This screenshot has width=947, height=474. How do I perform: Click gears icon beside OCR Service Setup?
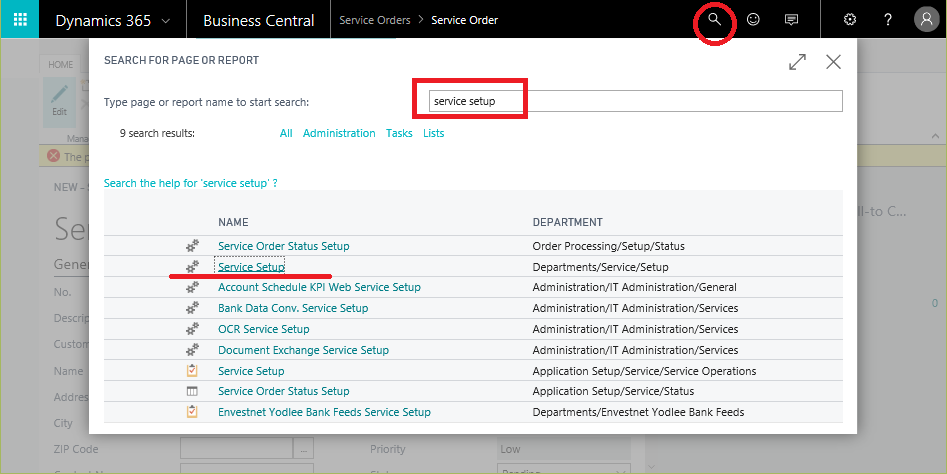pos(192,329)
